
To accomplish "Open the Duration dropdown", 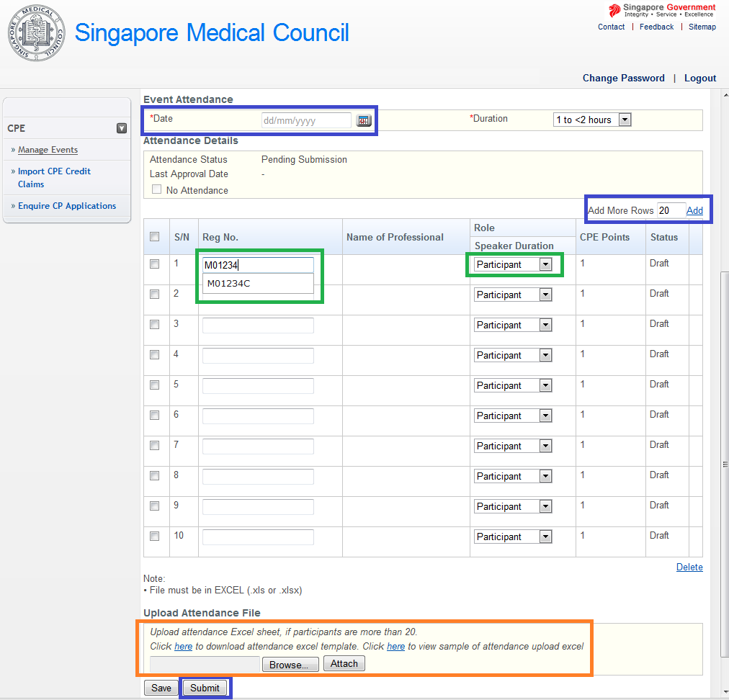I will tap(591, 120).
